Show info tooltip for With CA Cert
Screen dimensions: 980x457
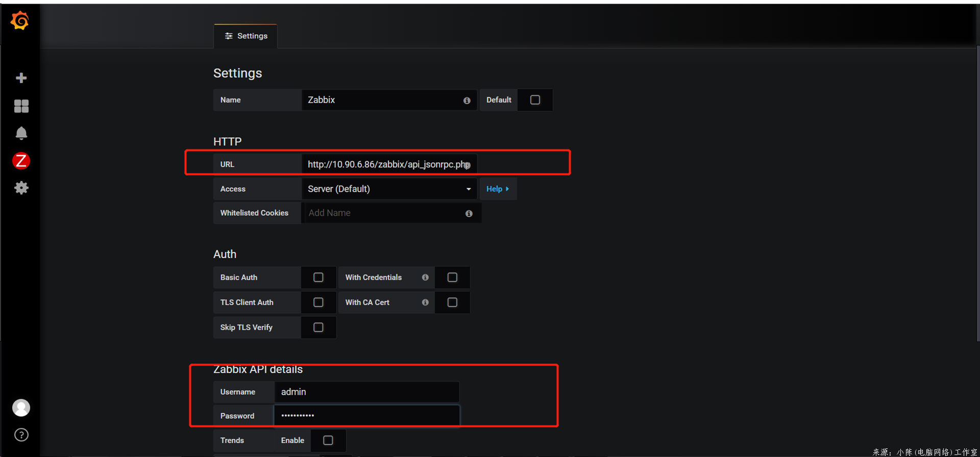pyautogui.click(x=425, y=302)
